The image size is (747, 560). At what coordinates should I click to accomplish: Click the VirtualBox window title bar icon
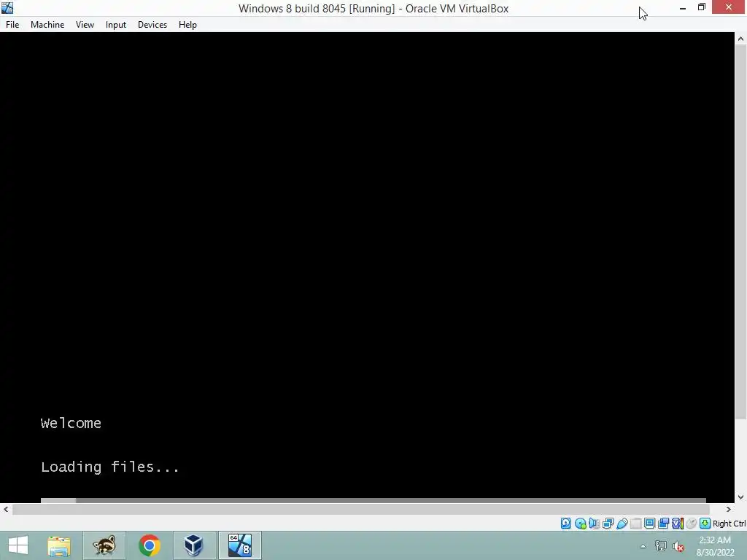pyautogui.click(x=7, y=7)
